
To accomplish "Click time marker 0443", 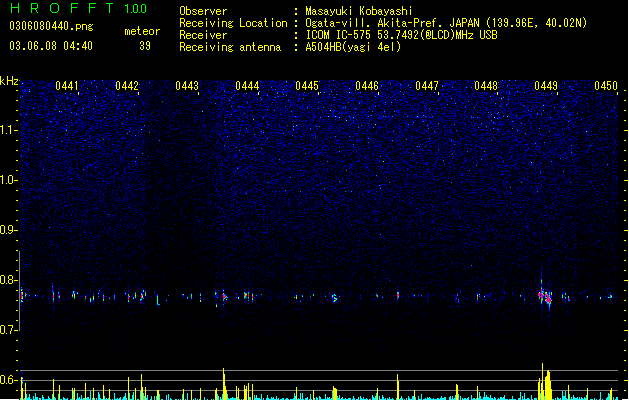I will pyautogui.click(x=187, y=86).
